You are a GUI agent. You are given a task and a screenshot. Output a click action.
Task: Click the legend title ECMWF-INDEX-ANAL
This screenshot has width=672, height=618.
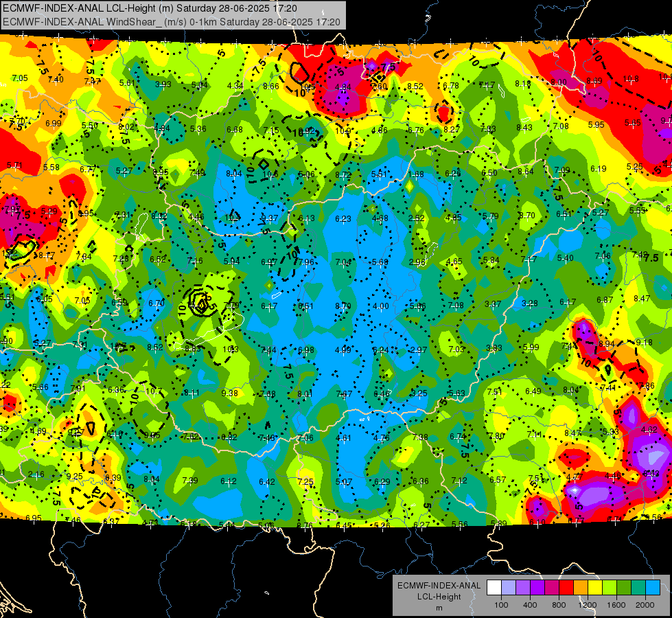pos(439,586)
